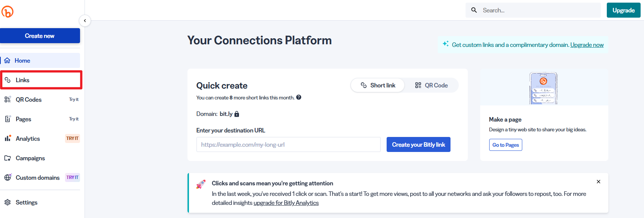Image resolution: width=644 pixels, height=218 pixels.
Task: Click the TRY IT badge beside Custom domains
Action: 73,177
